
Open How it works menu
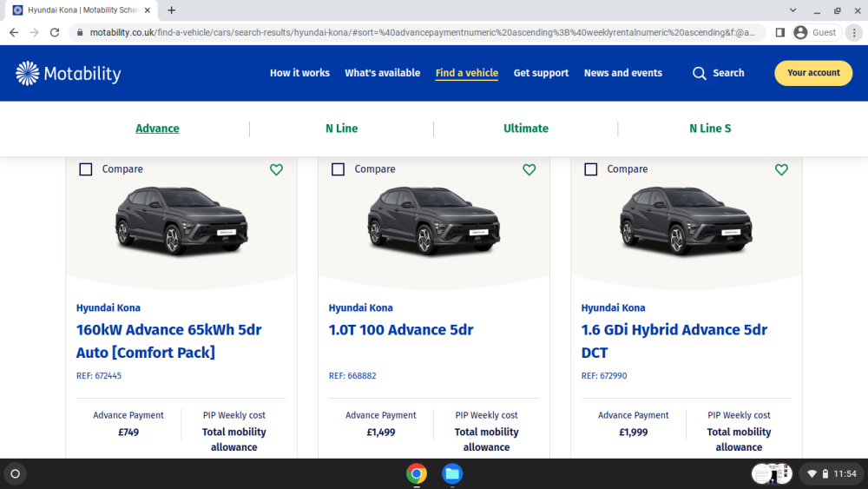[299, 73]
